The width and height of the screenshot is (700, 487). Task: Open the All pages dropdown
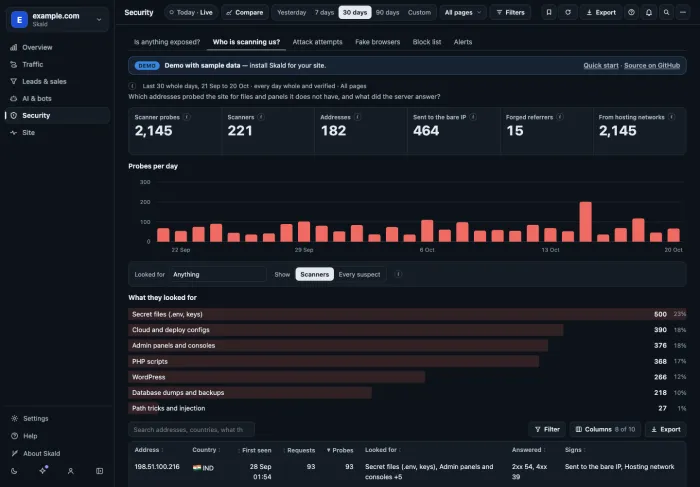pos(462,12)
